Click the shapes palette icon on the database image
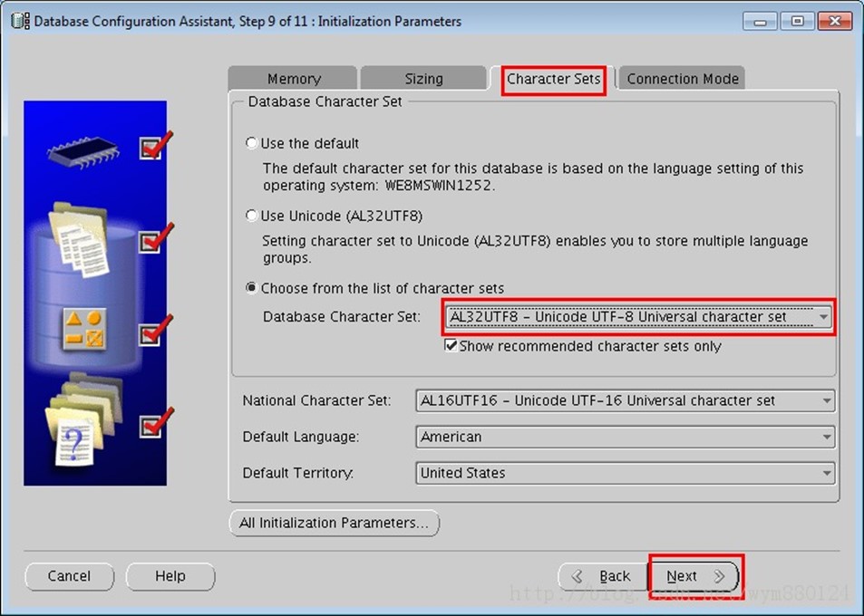Screen dimensions: 864x616 coord(84,331)
